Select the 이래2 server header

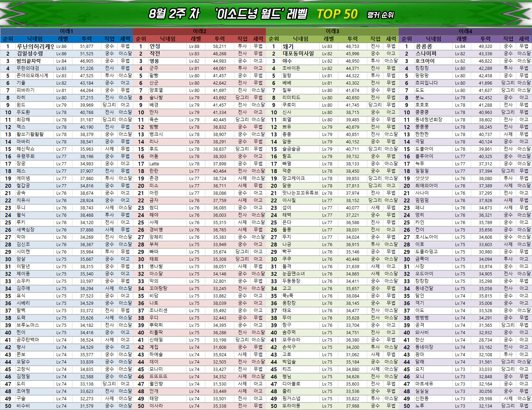[x=199, y=31]
